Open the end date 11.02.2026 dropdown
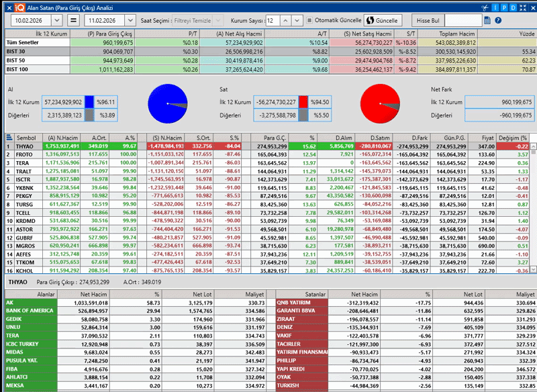The height and width of the screenshot is (392, 537). pos(130,21)
